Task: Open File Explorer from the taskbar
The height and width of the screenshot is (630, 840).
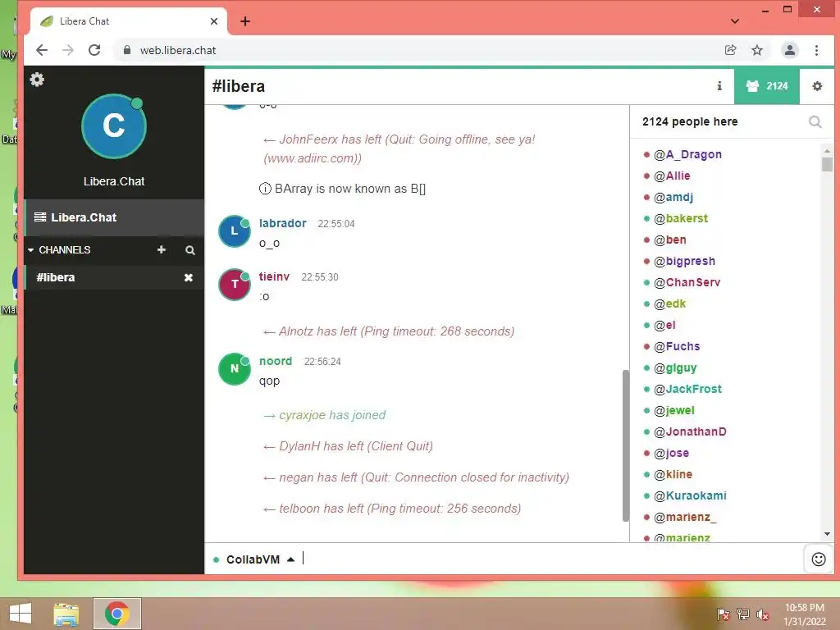Action: point(66,614)
